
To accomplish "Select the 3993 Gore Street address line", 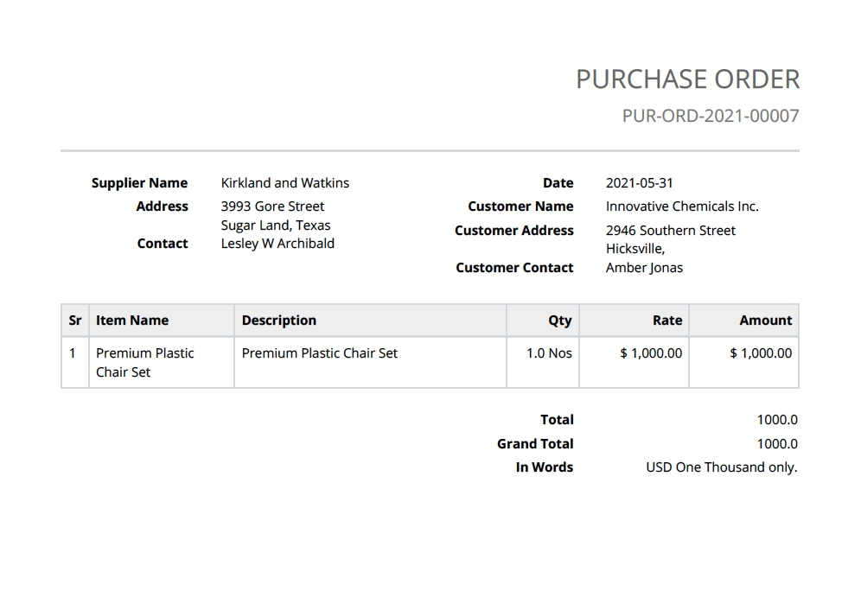I will tap(272, 206).
